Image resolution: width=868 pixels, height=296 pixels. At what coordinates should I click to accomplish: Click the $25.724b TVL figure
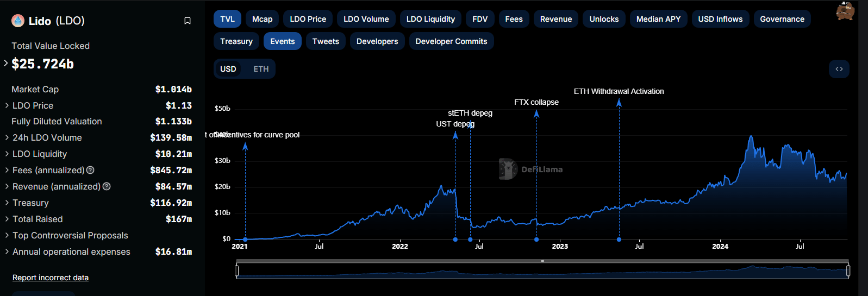point(42,64)
